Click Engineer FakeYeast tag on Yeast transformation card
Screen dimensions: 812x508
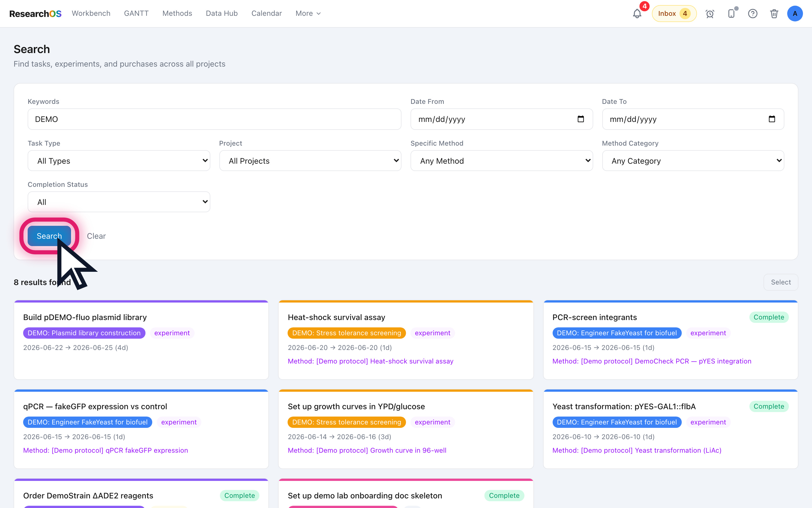tap(617, 422)
